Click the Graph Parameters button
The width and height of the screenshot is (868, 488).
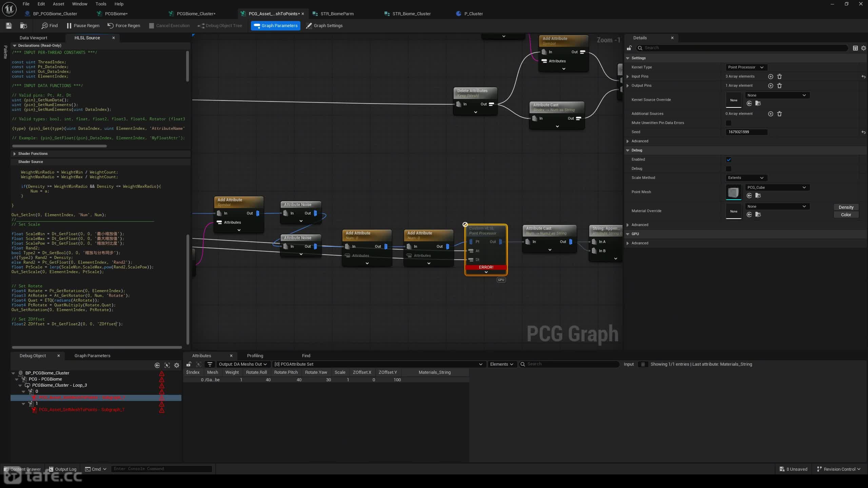coord(276,26)
